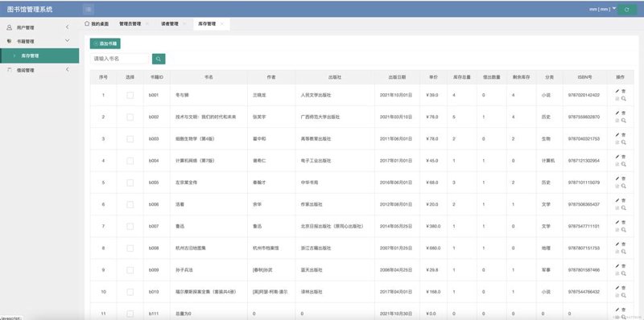Image resolution: width=644 pixels, height=320 pixels.
Task: Click the pencil icon in row b003
Action: (x=617, y=135)
